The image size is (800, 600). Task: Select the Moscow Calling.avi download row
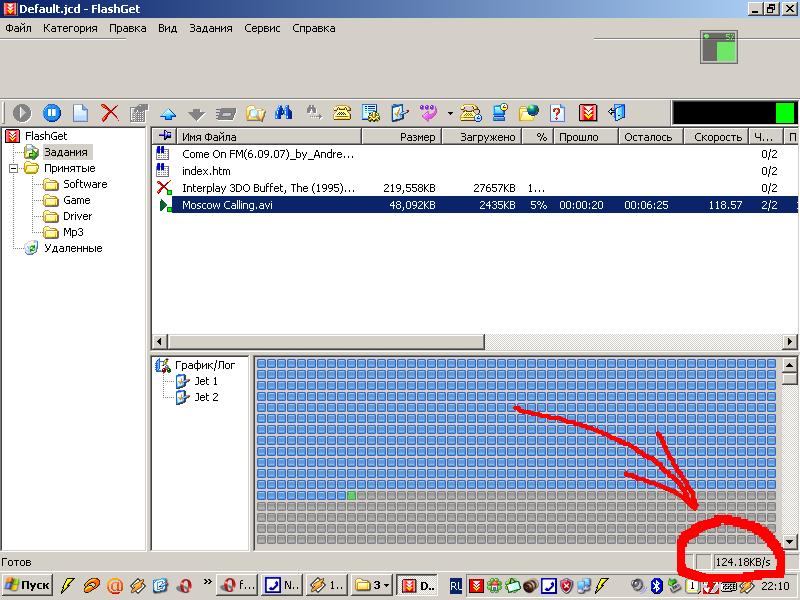(474, 205)
